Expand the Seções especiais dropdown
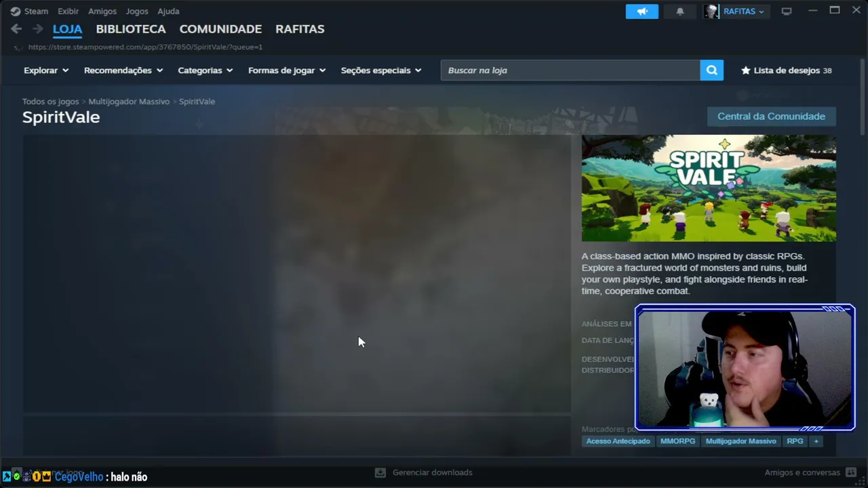Viewport: 868px width, 488px height. [x=381, y=70]
